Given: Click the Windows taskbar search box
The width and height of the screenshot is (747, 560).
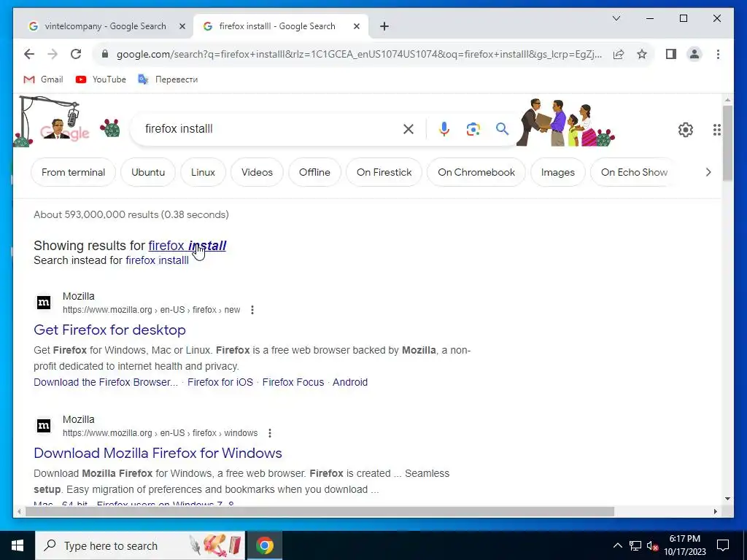Looking at the screenshot, I should [x=140, y=545].
